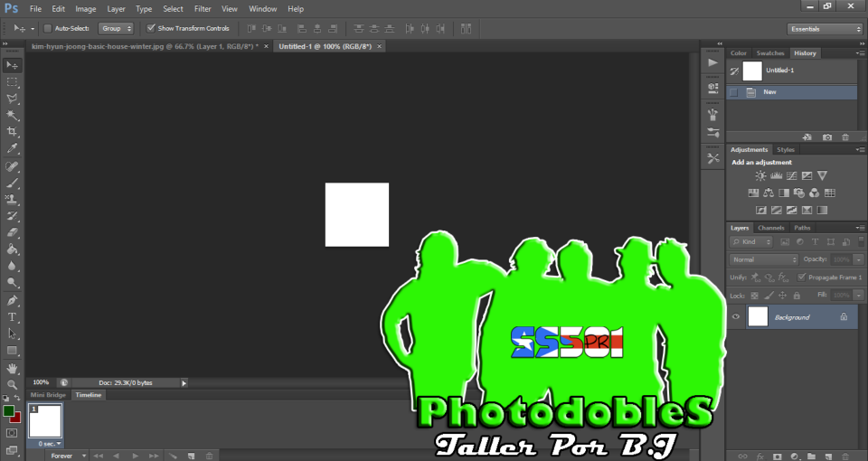Add a Curves adjustment

click(792, 176)
